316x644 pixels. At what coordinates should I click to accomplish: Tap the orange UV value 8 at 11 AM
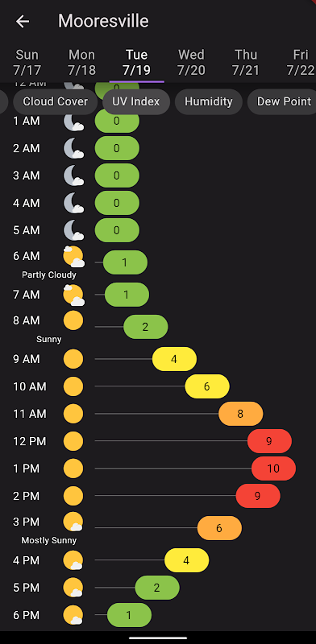point(241,414)
